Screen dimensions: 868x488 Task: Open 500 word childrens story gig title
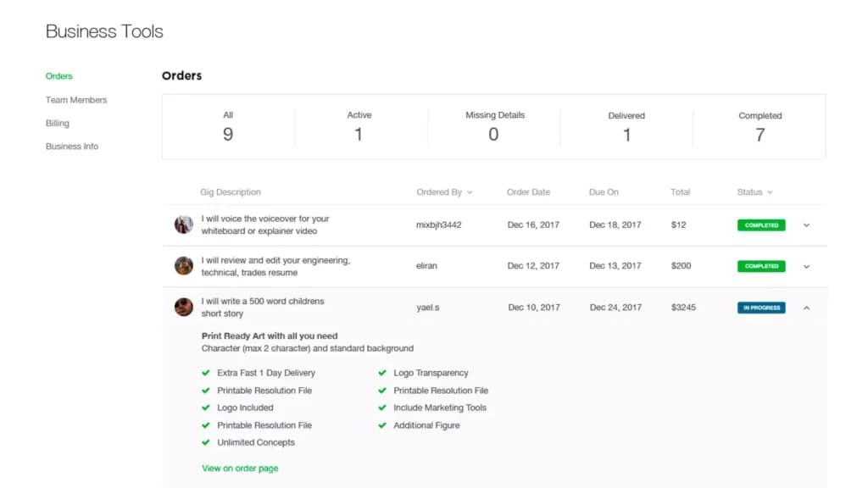tap(263, 308)
